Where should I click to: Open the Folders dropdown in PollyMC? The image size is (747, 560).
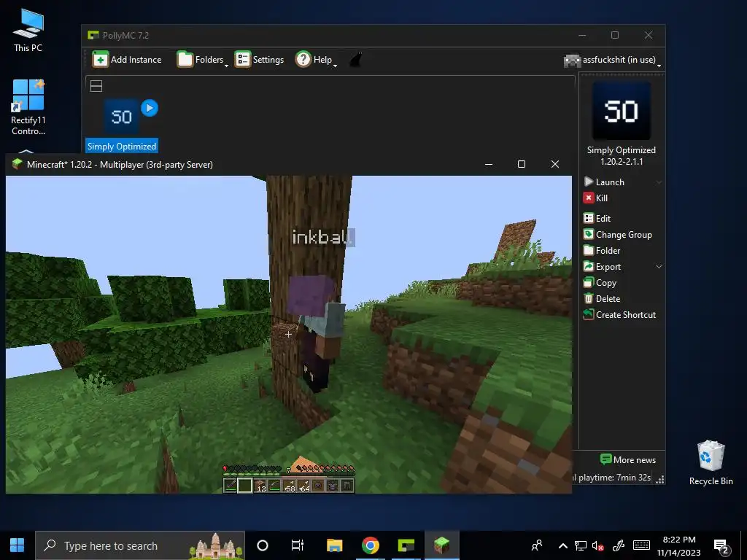coord(203,60)
